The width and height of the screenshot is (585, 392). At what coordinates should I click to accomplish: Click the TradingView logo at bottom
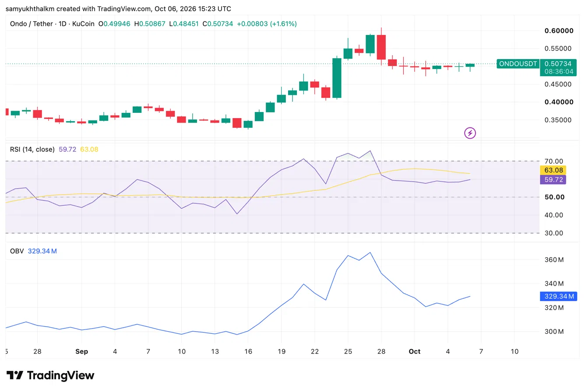(x=50, y=375)
